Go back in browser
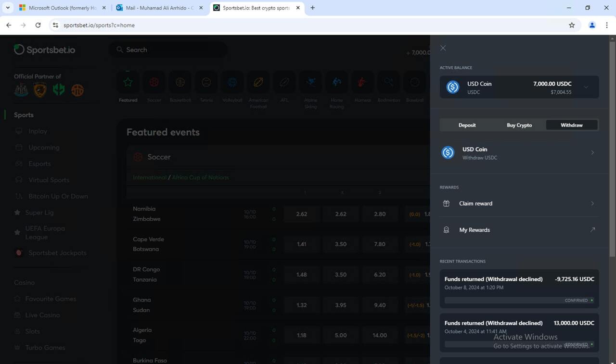This screenshot has height=364, width=616. [9, 25]
